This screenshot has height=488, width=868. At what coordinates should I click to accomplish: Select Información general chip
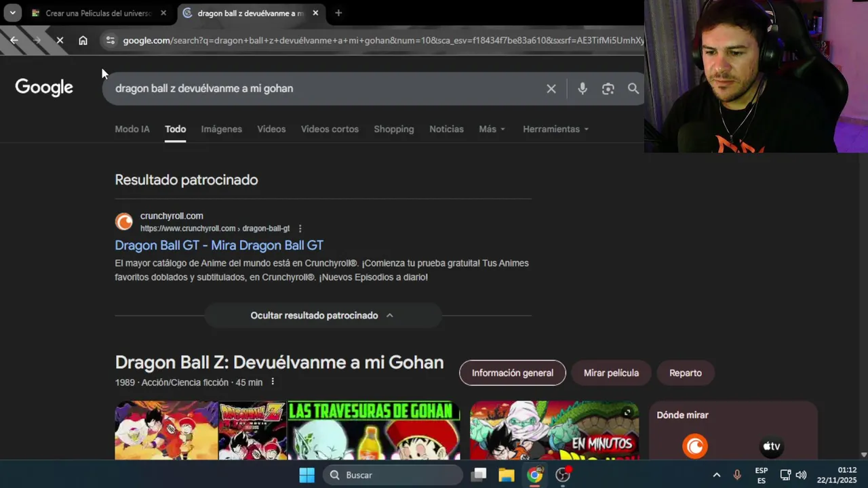point(513,373)
